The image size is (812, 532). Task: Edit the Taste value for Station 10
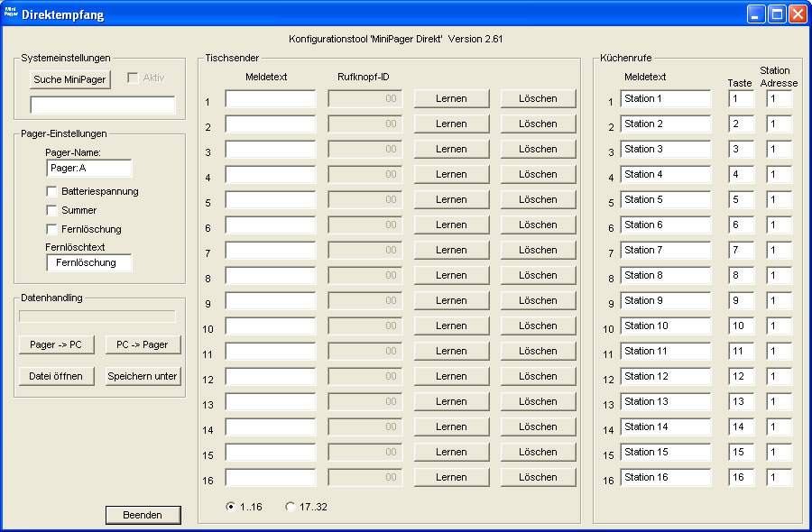point(740,326)
